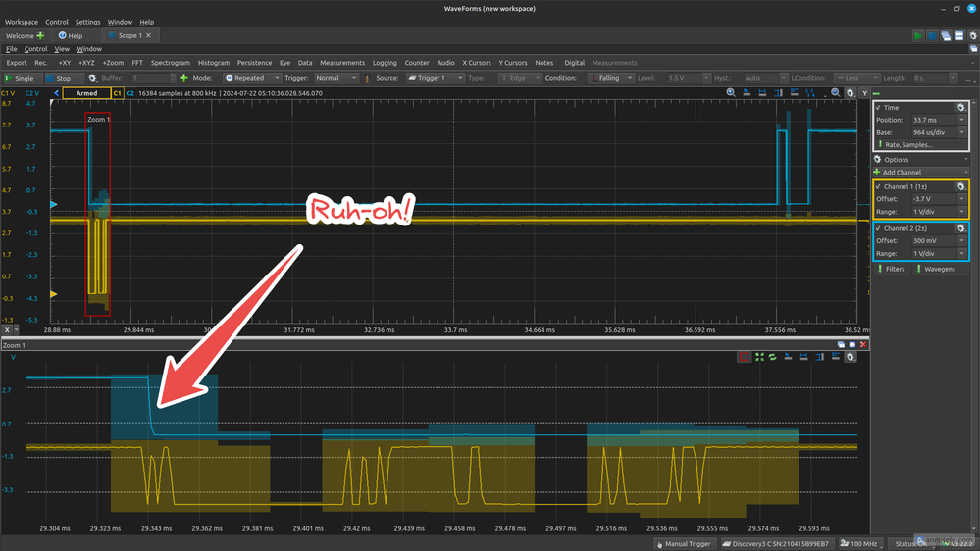
Task: Open the Condition Falling dropdown
Action: point(611,78)
